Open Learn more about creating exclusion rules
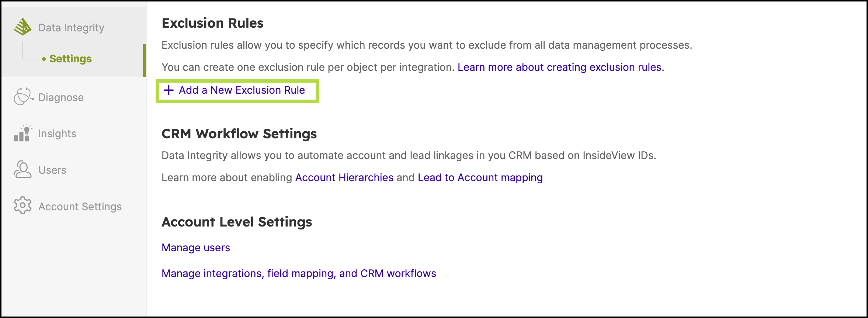868x318 pixels. pyautogui.click(x=561, y=67)
